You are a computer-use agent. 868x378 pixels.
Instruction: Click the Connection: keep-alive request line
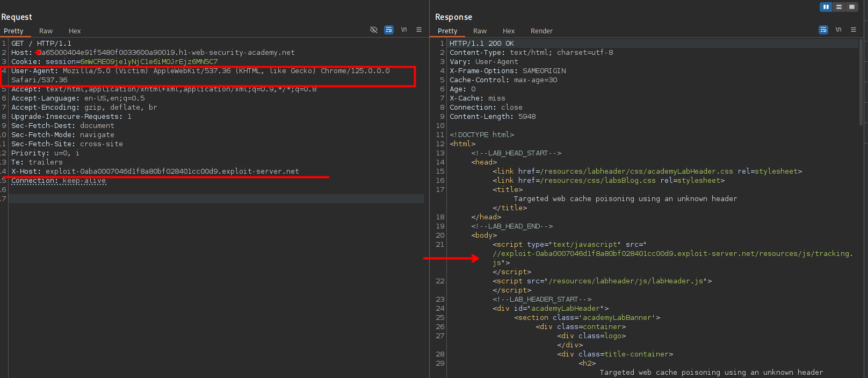pos(59,181)
